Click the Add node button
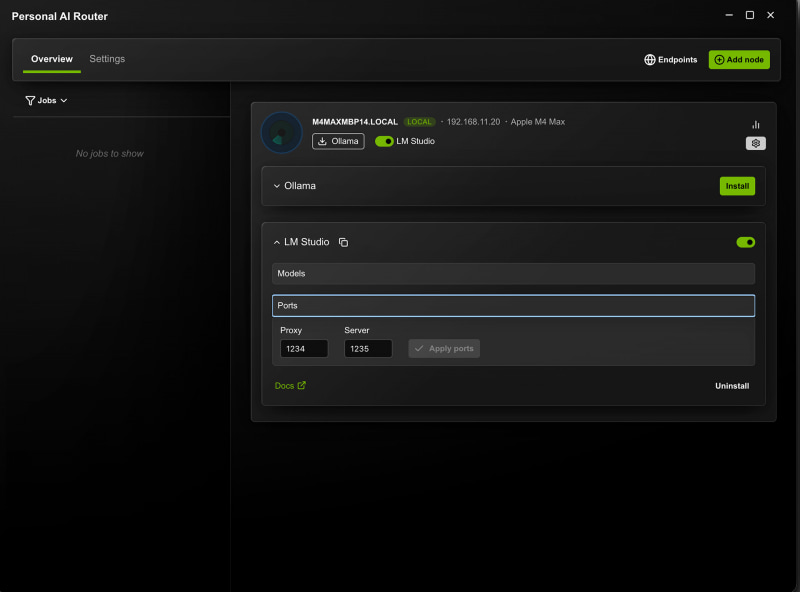This screenshot has height=592, width=800. pos(739,60)
